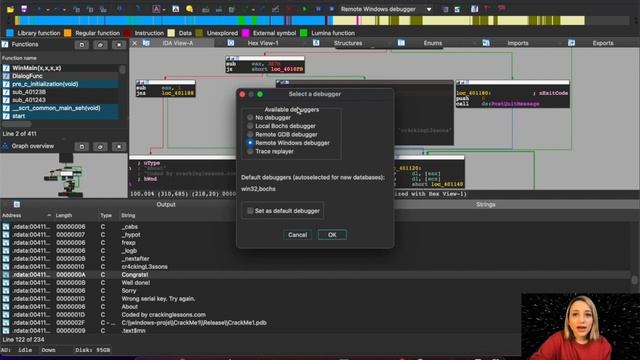Sort strings by the Type column header
This screenshot has width=640, height=360.
[x=106, y=215]
